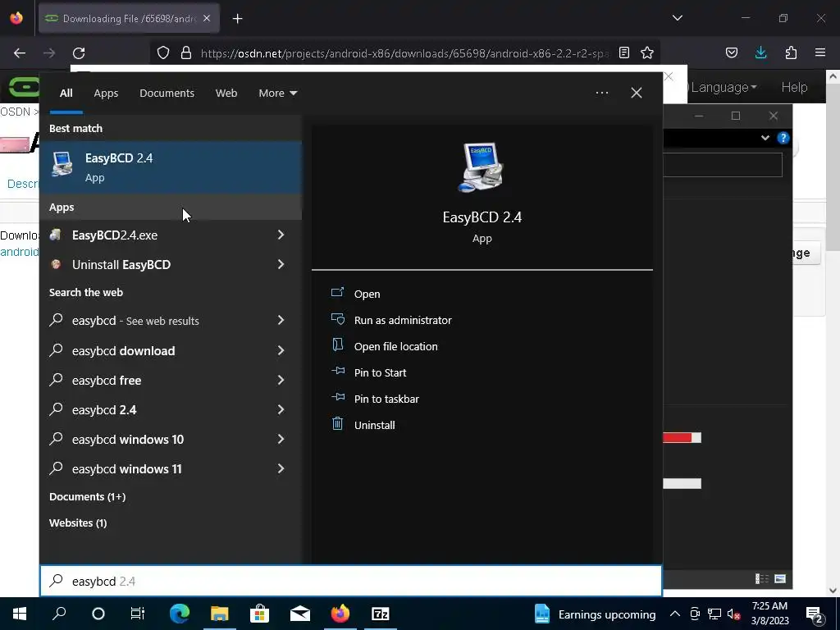Go back to previous page
Image resolution: width=840 pixels, height=630 pixels.
tap(20, 53)
